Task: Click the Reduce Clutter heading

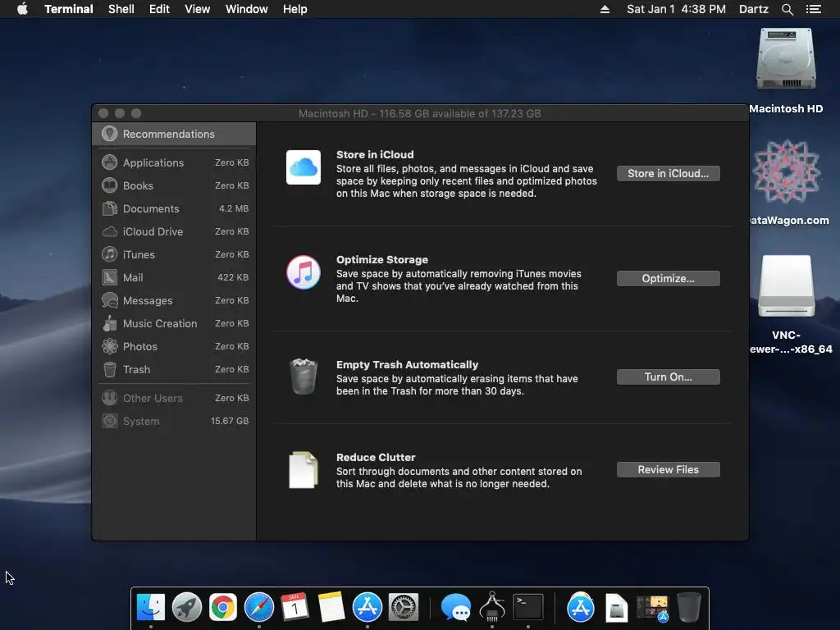Action: 376,458
